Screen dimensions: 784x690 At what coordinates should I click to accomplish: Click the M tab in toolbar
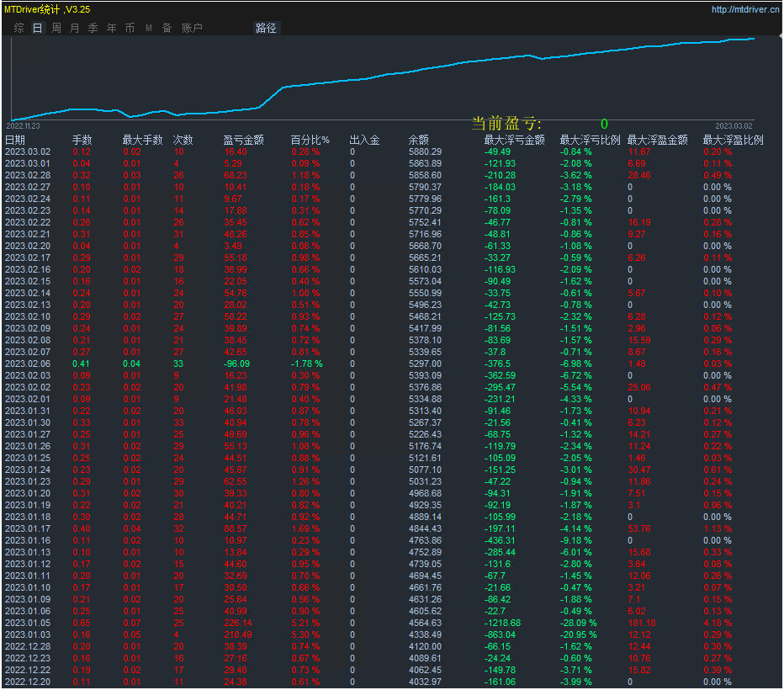148,28
